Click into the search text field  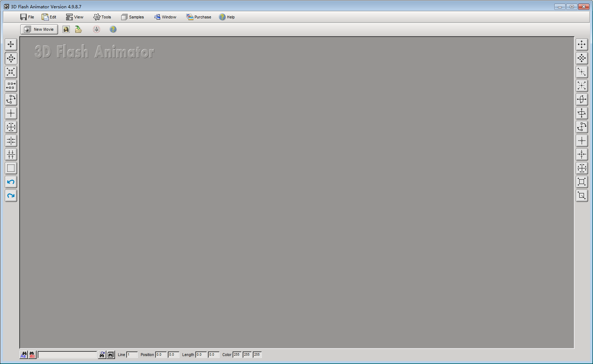(x=68, y=355)
